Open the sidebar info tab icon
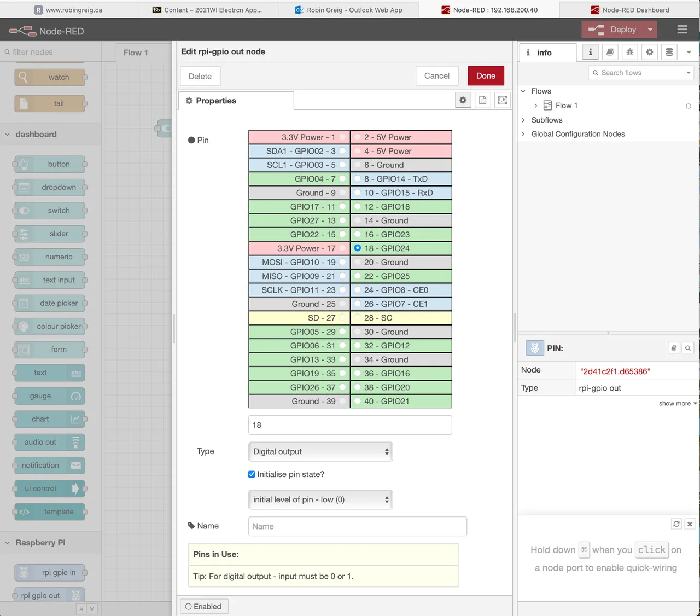Viewport: 700px width, 616px height. point(590,52)
